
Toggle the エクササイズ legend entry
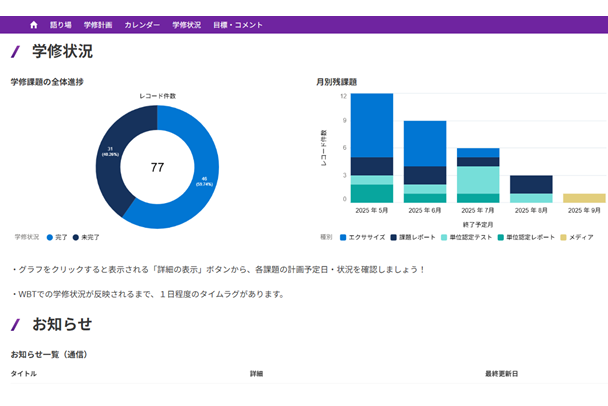click(362, 237)
